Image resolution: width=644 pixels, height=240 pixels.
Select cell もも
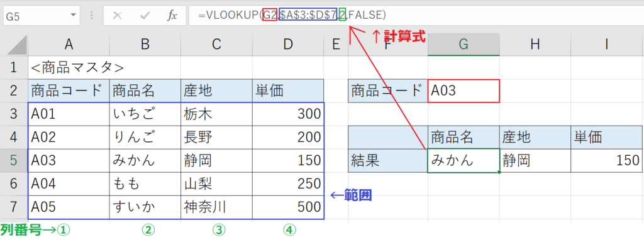[145, 184]
